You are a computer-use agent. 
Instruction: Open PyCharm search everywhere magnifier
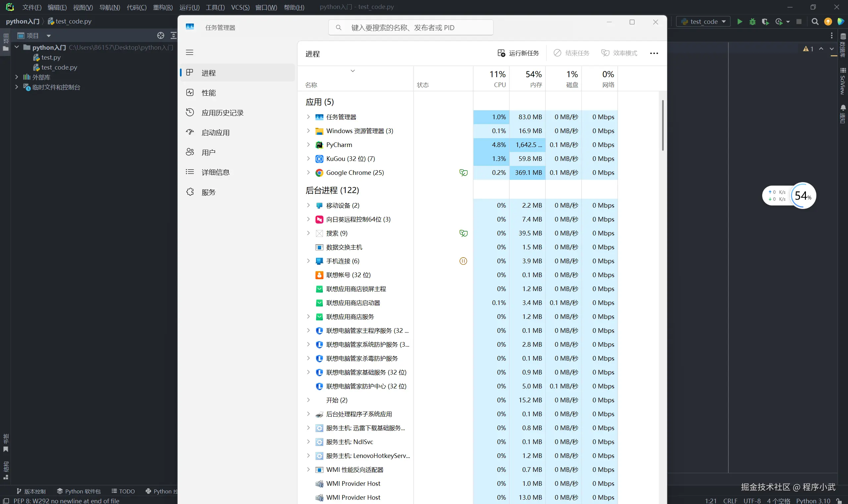pos(815,22)
